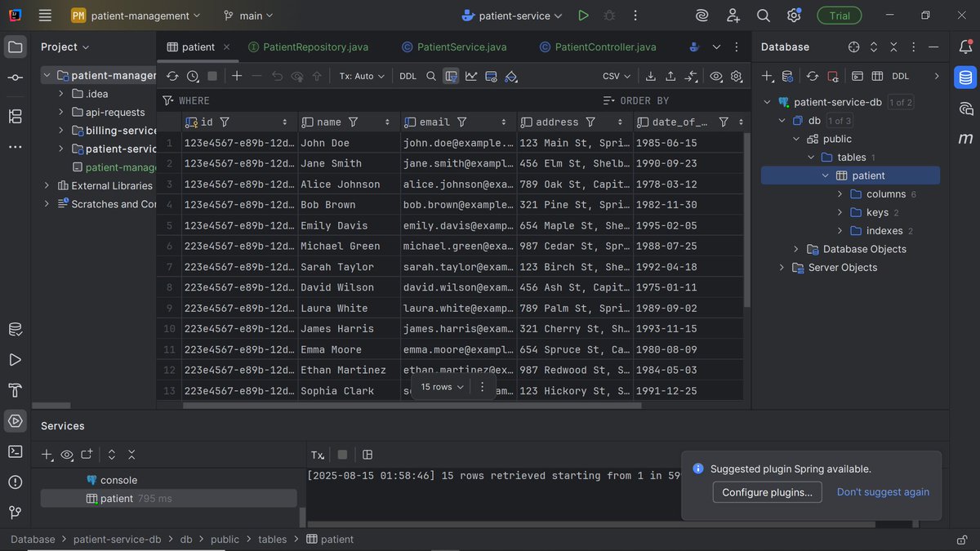
Task: Click the paint bucket coloring icon
Action: click(x=511, y=76)
